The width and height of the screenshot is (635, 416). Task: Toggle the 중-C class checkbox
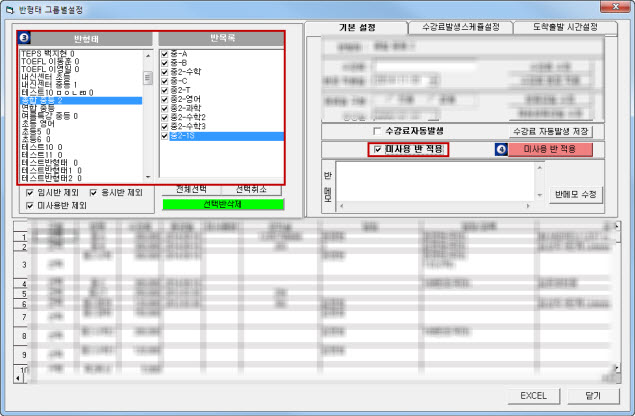(164, 81)
